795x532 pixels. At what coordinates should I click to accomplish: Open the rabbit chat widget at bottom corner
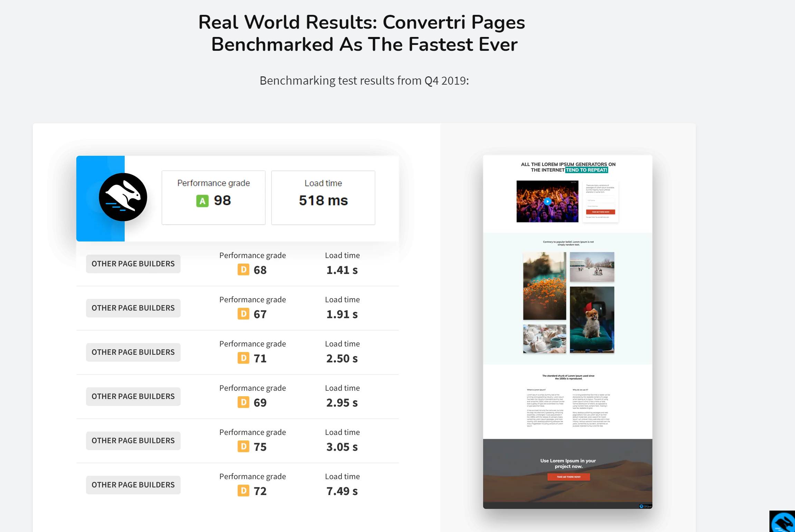pyautogui.click(x=783, y=522)
